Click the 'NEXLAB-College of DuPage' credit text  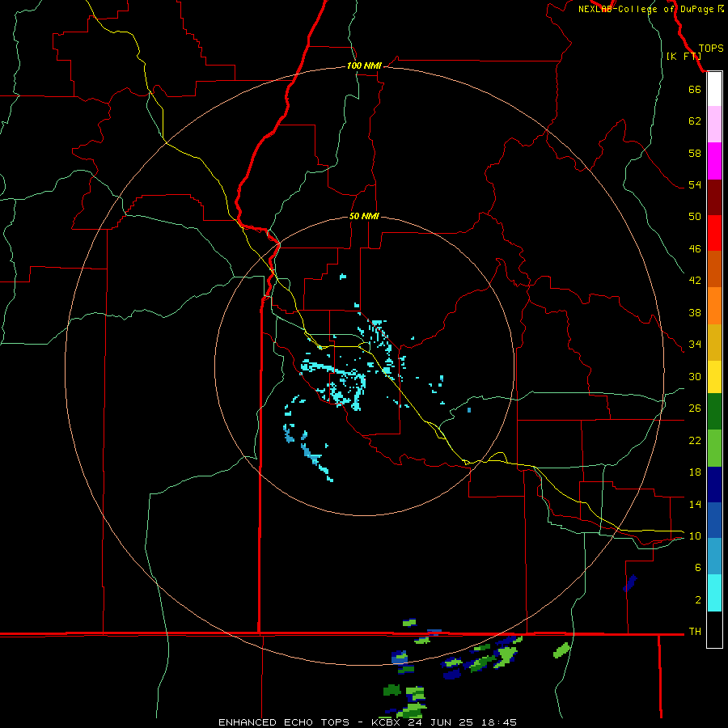tap(645, 9)
